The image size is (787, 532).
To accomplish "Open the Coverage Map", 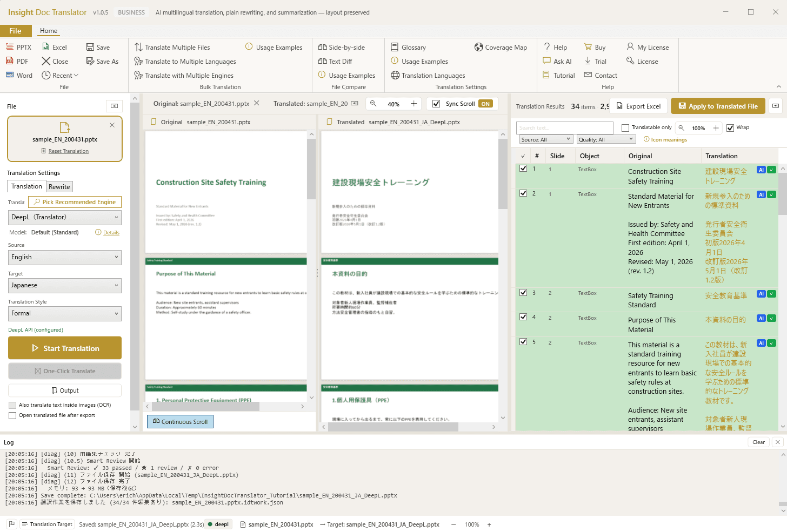I will [501, 47].
